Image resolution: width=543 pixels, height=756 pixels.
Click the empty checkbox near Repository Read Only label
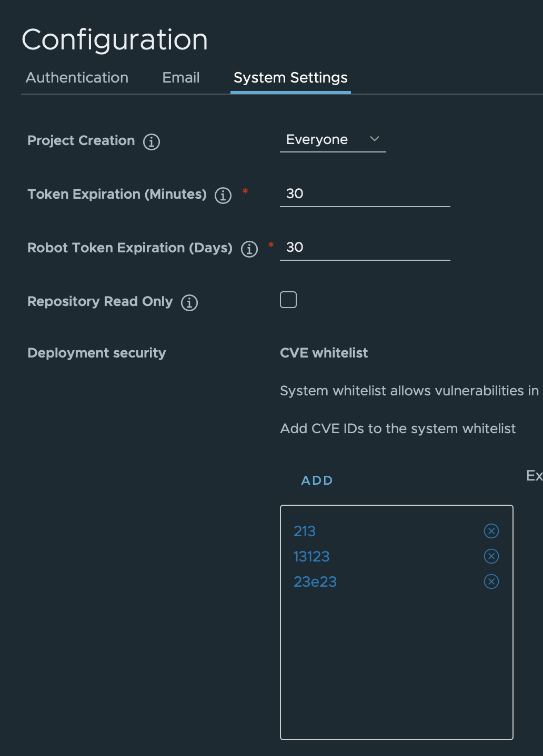click(288, 299)
